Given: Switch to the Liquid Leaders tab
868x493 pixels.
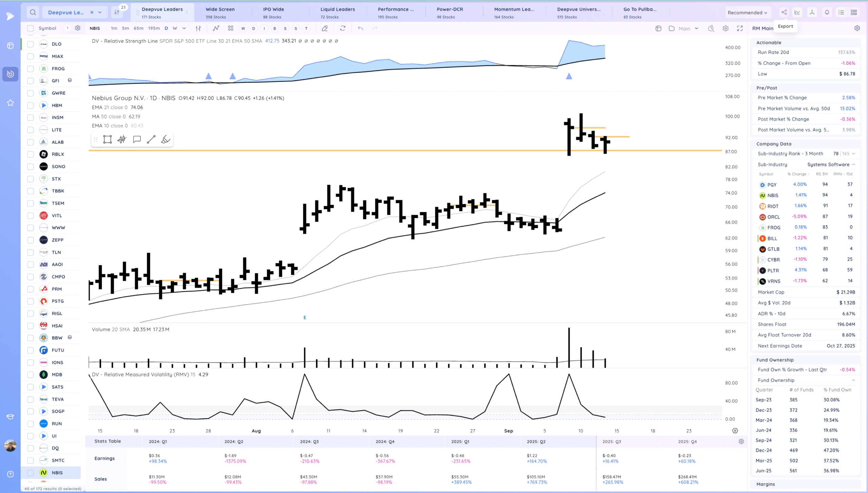Looking at the screenshot, I should point(338,13).
